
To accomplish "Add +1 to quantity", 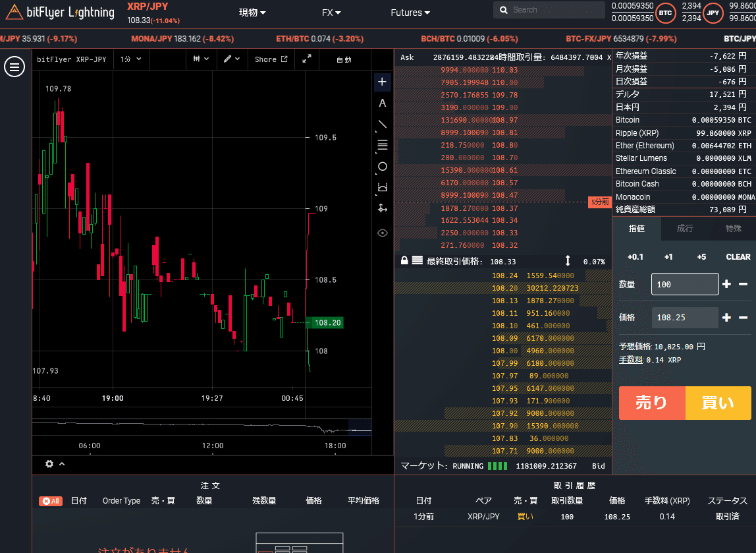I will coord(668,256).
